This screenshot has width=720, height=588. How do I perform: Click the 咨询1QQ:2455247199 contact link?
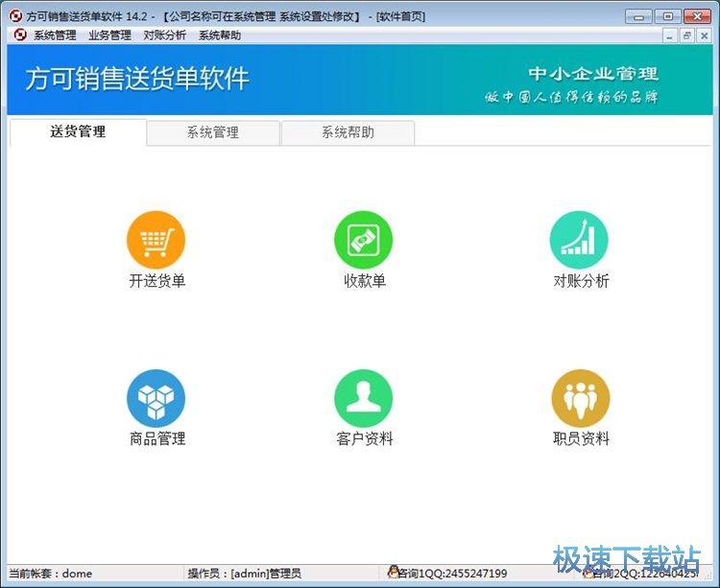(x=453, y=574)
